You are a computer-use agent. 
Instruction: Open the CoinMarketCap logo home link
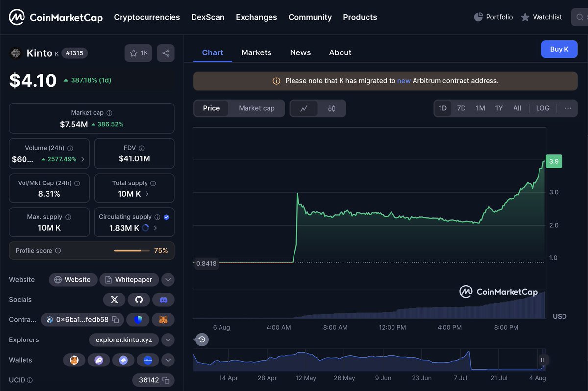coord(56,17)
